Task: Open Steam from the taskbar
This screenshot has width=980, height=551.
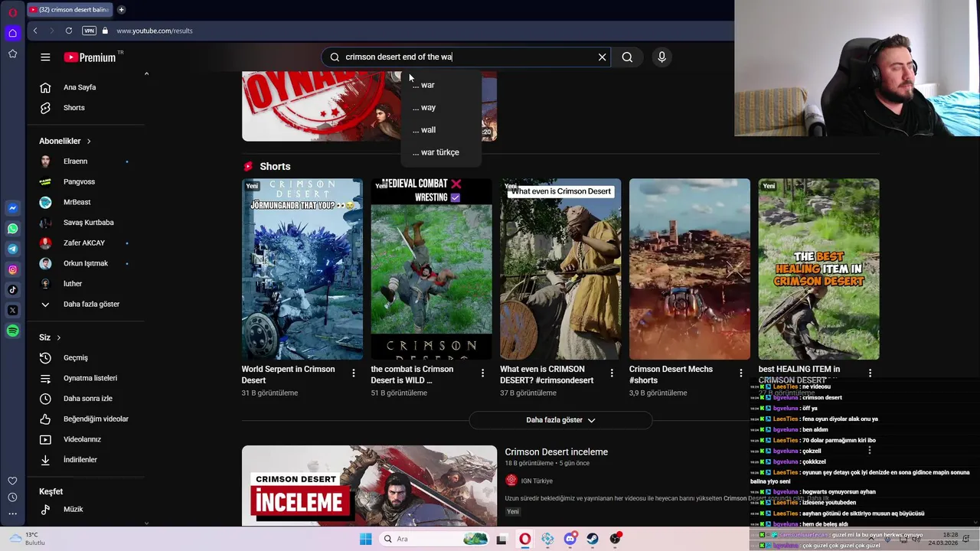Action: coord(593,539)
